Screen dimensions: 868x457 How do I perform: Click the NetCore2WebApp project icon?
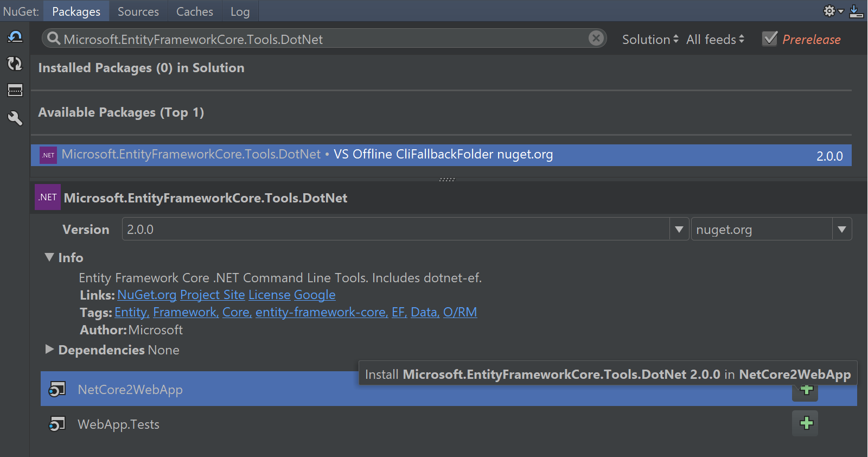[57, 389]
